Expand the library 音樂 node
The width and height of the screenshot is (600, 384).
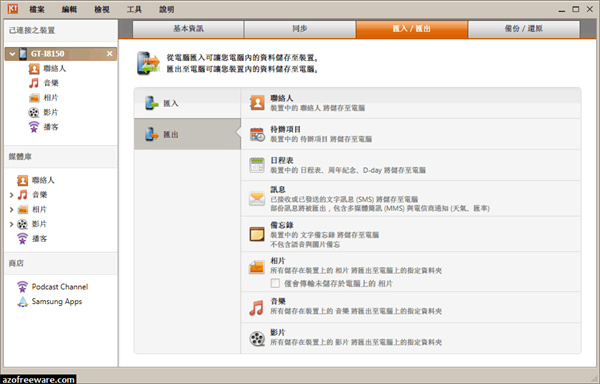point(11,195)
